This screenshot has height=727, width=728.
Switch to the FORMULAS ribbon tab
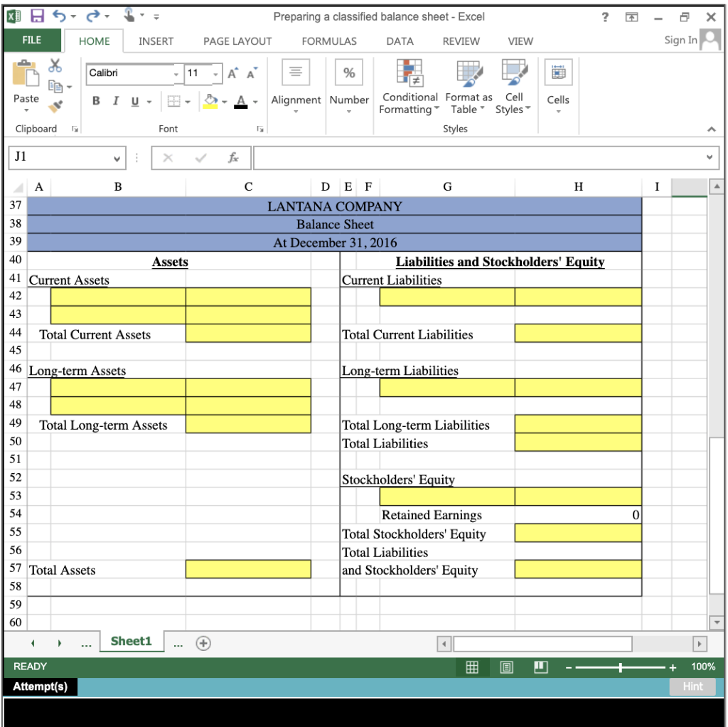tap(328, 41)
